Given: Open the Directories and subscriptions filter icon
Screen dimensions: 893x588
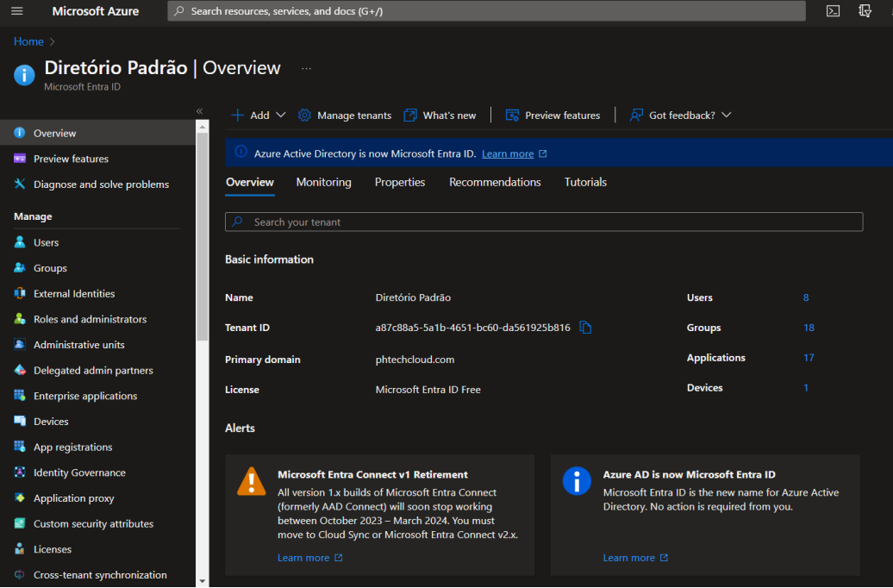Looking at the screenshot, I should tap(865, 11).
